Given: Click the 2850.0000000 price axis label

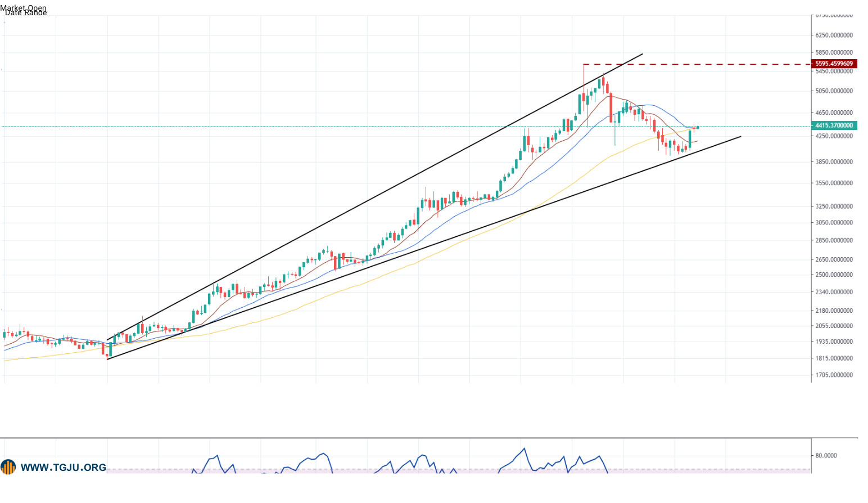Looking at the screenshot, I should pos(834,240).
